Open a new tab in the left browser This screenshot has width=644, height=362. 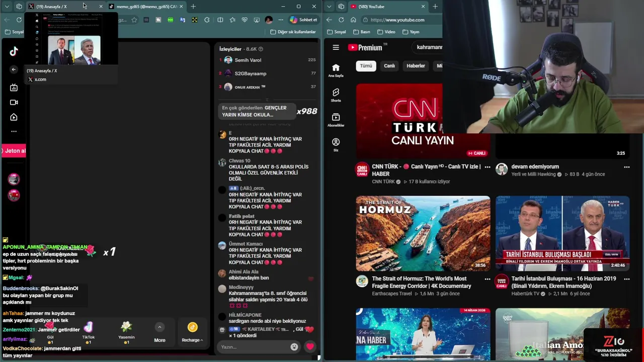coord(193,7)
